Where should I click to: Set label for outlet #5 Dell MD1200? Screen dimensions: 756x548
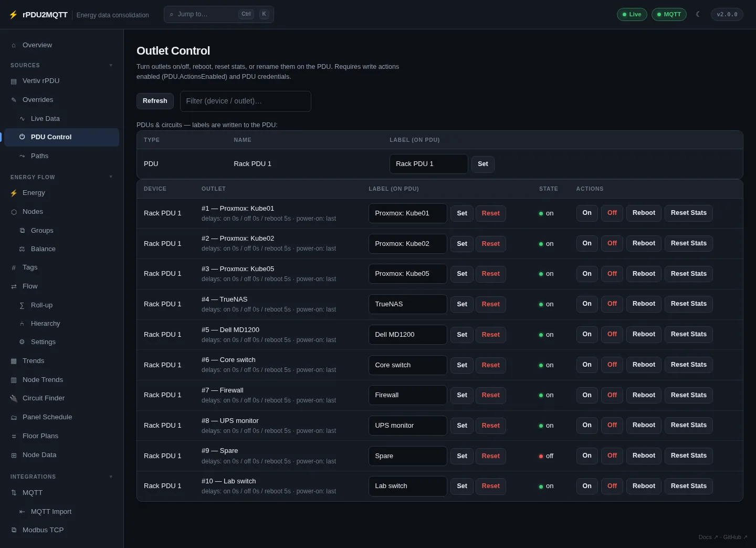point(462,335)
